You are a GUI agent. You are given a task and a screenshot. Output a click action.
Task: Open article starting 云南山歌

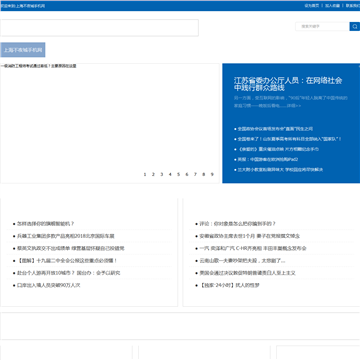pyautogui.click(x=242, y=261)
